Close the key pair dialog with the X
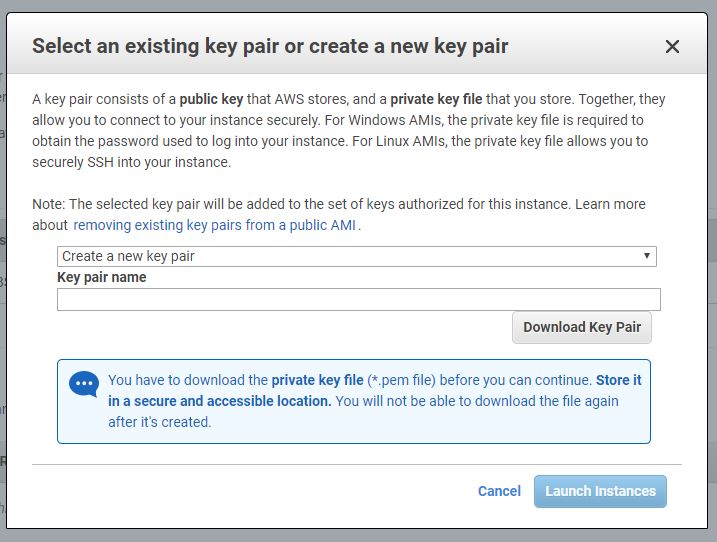This screenshot has height=542, width=717. (672, 46)
